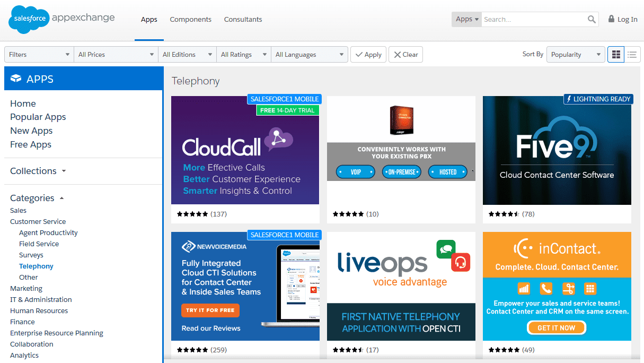Expand the Collections section
This screenshot has width=644, height=363.
[38, 171]
